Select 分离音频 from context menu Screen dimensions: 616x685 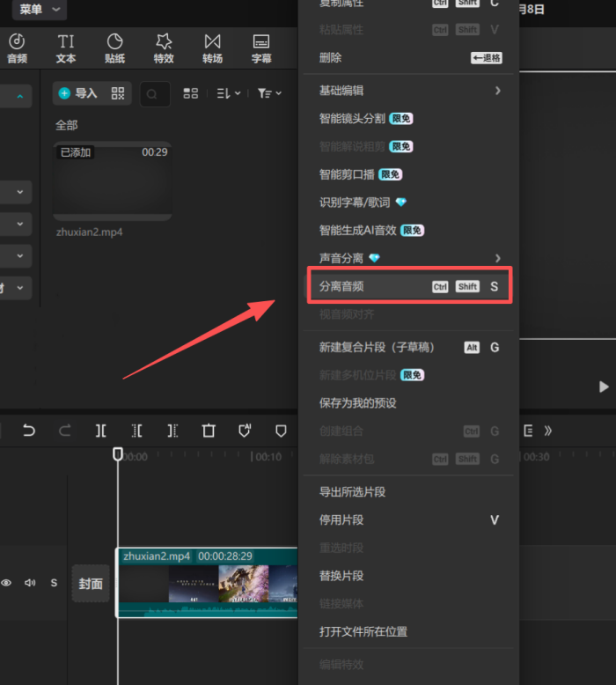coord(408,286)
